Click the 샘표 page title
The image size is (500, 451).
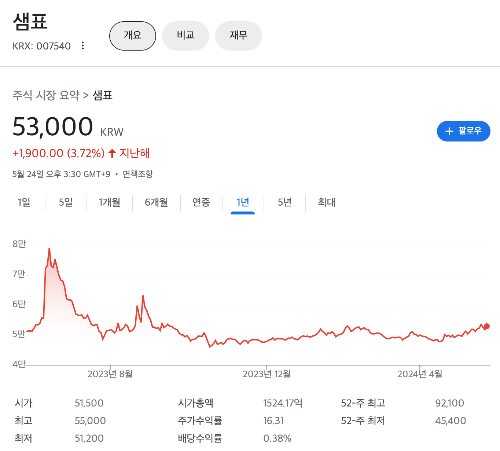coord(30,22)
